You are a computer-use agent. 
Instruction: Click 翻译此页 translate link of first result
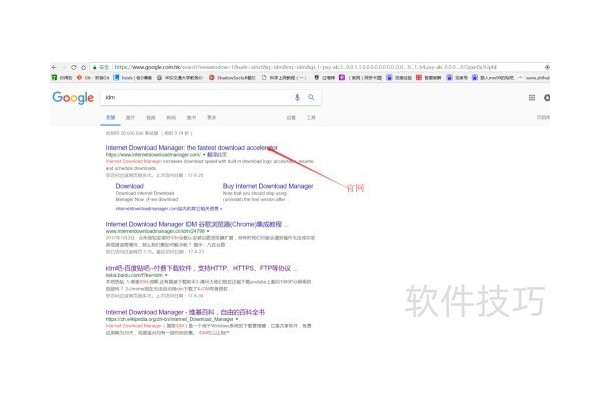click(217, 155)
